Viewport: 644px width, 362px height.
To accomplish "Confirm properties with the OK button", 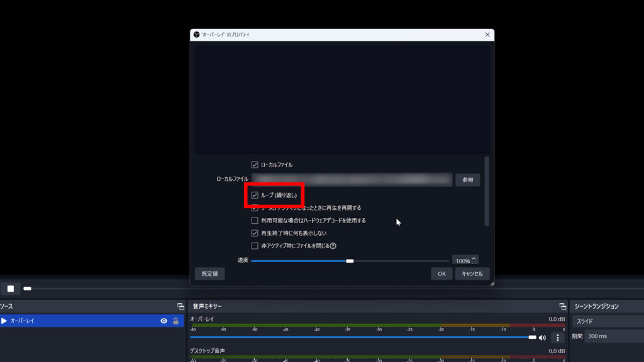I will [441, 273].
